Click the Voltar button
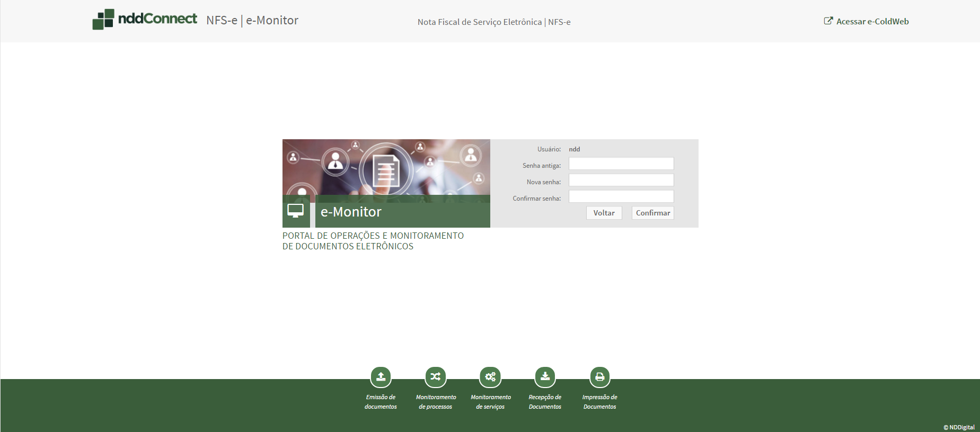 pos(604,213)
